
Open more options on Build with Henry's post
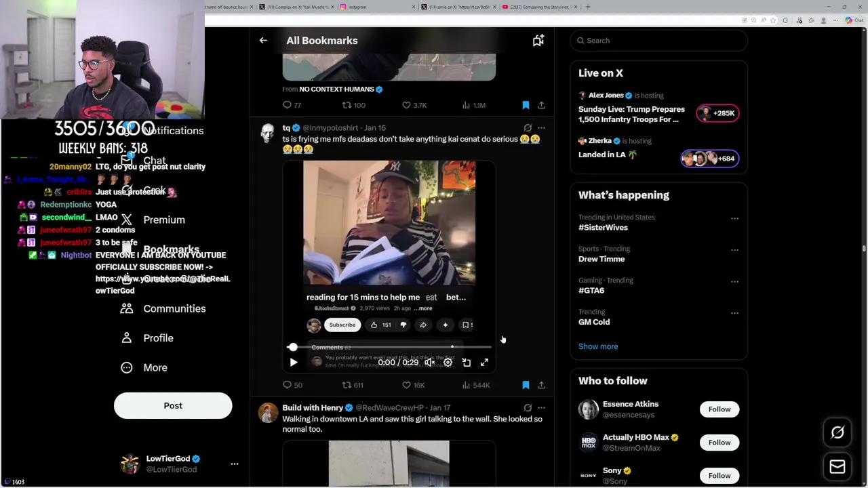541,407
